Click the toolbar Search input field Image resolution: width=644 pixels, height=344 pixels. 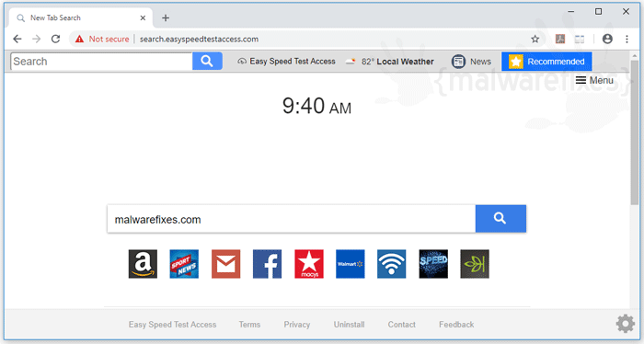[x=101, y=62]
